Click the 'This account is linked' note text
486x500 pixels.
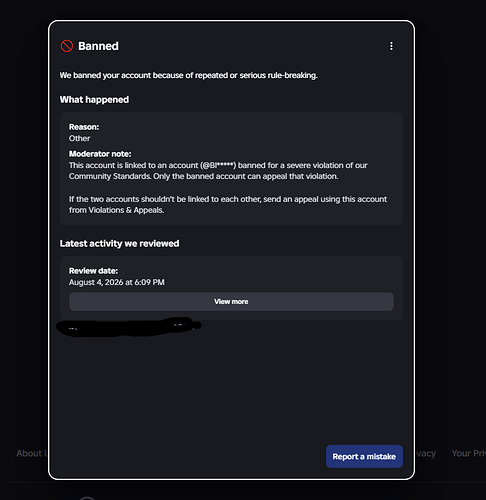pyautogui.click(x=218, y=171)
